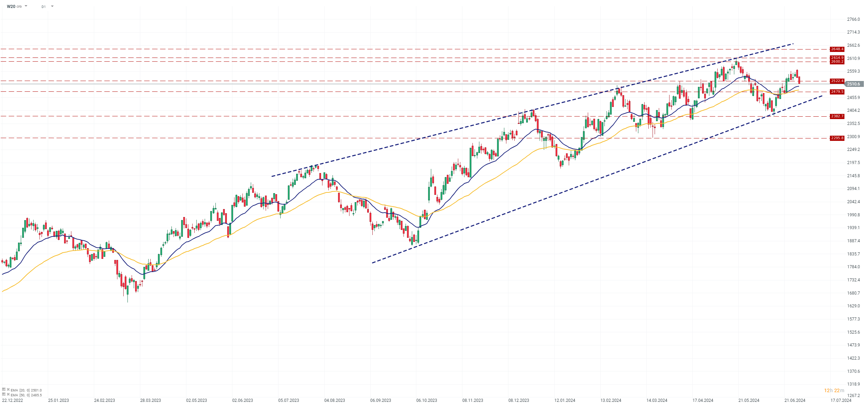Open settings icon for EMA 20 indicator
This screenshot has width=868, height=406.
pyautogui.click(x=4, y=389)
